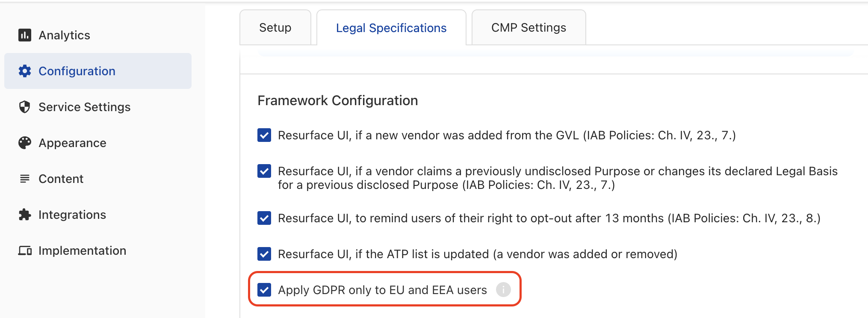The image size is (868, 318).
Task: Click the Appearance palette icon
Action: (25, 143)
